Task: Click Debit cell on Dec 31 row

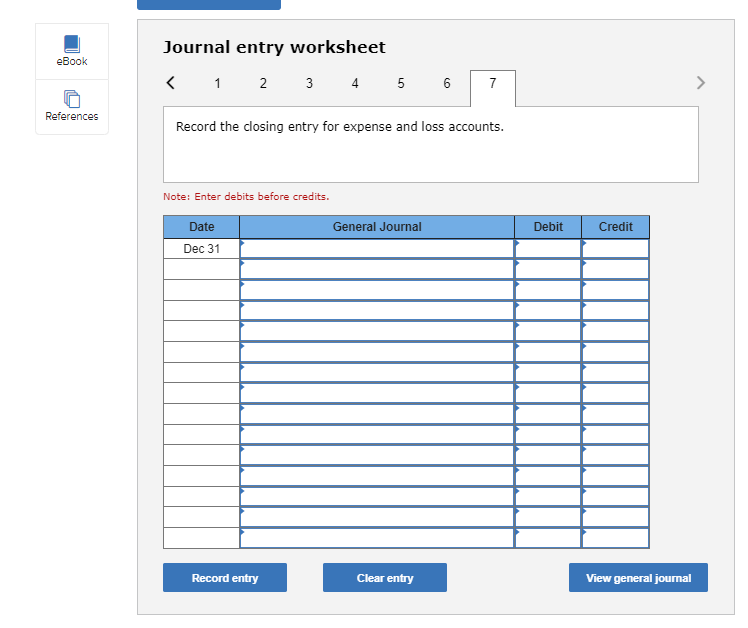Action: tap(548, 249)
